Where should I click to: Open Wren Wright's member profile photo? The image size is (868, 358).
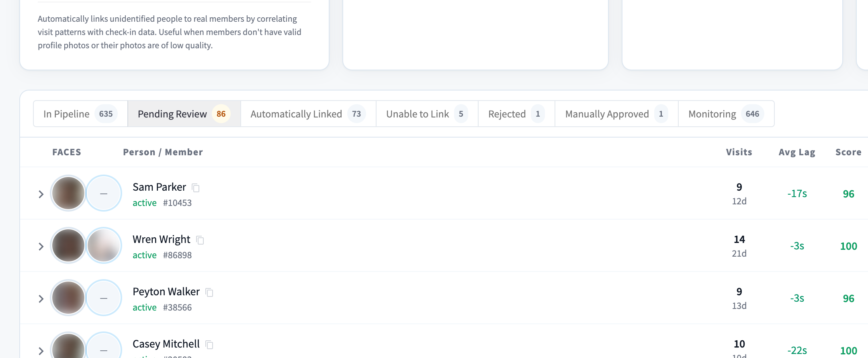(x=104, y=245)
